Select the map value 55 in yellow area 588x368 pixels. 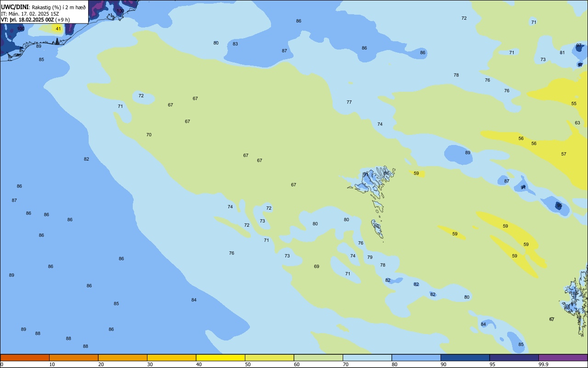pyautogui.click(x=574, y=104)
